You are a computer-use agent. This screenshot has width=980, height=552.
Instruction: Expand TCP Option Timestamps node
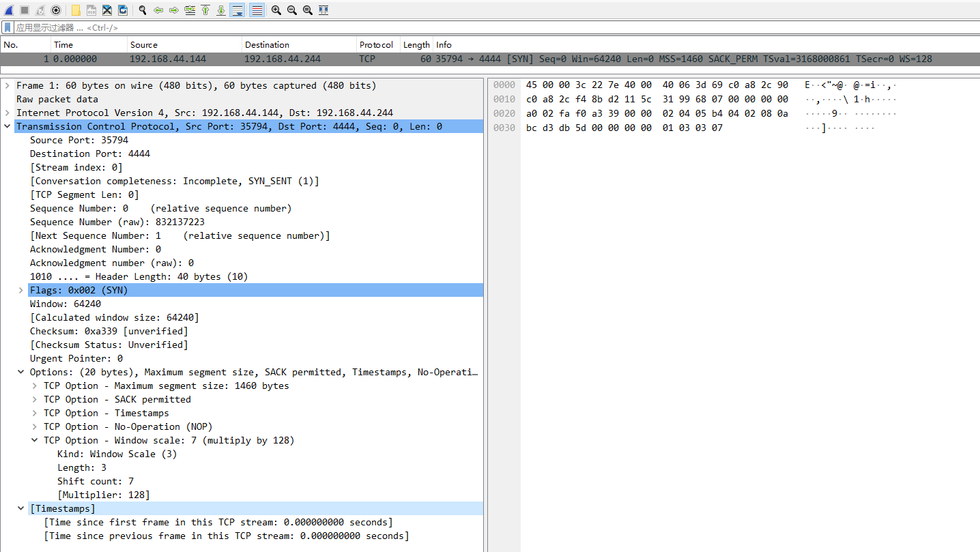(x=35, y=413)
